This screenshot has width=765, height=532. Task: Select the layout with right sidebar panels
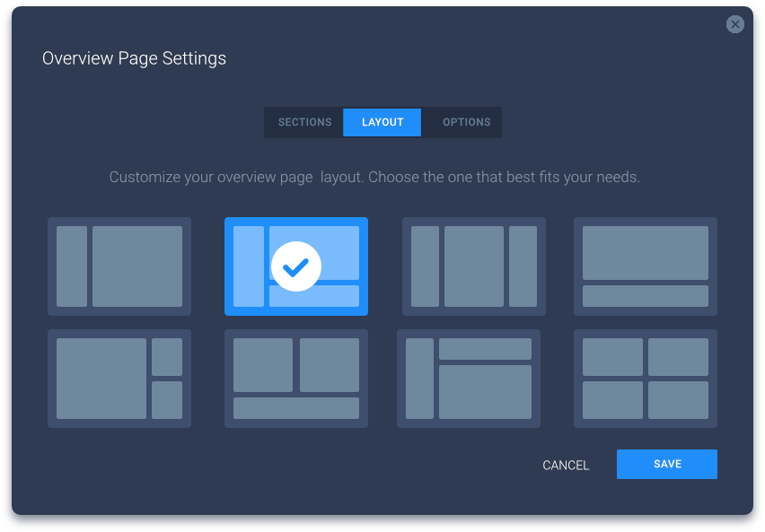pos(119,379)
